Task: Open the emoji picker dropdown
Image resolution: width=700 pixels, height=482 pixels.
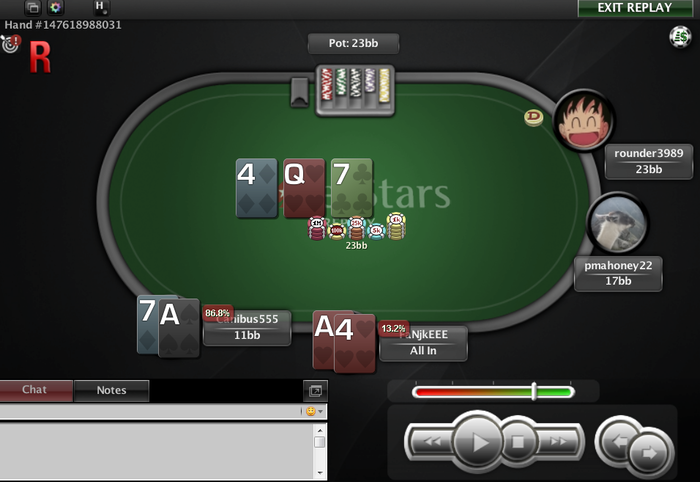Action: (x=314, y=411)
